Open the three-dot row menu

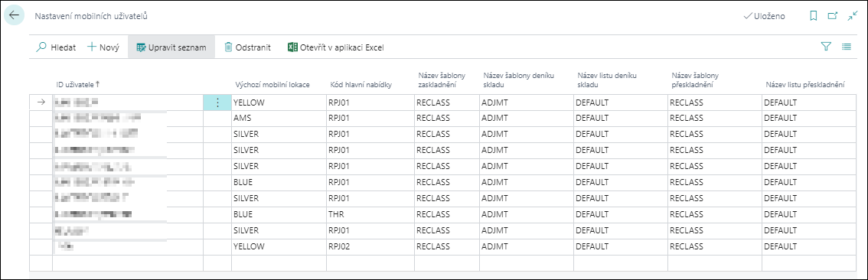tap(217, 103)
